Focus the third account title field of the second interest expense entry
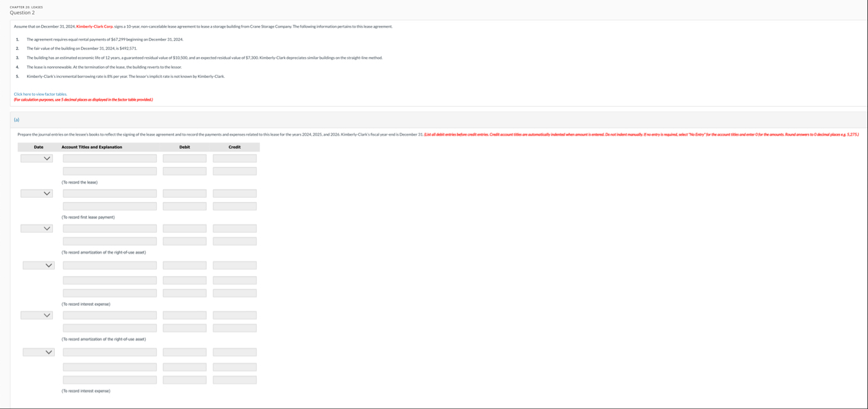Screen dimensions: 868x409 coord(109,380)
